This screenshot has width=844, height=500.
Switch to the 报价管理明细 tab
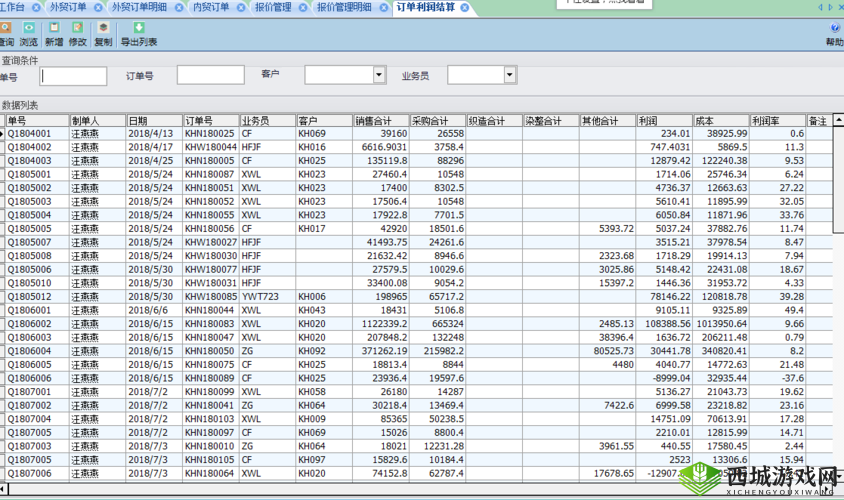[x=343, y=7]
